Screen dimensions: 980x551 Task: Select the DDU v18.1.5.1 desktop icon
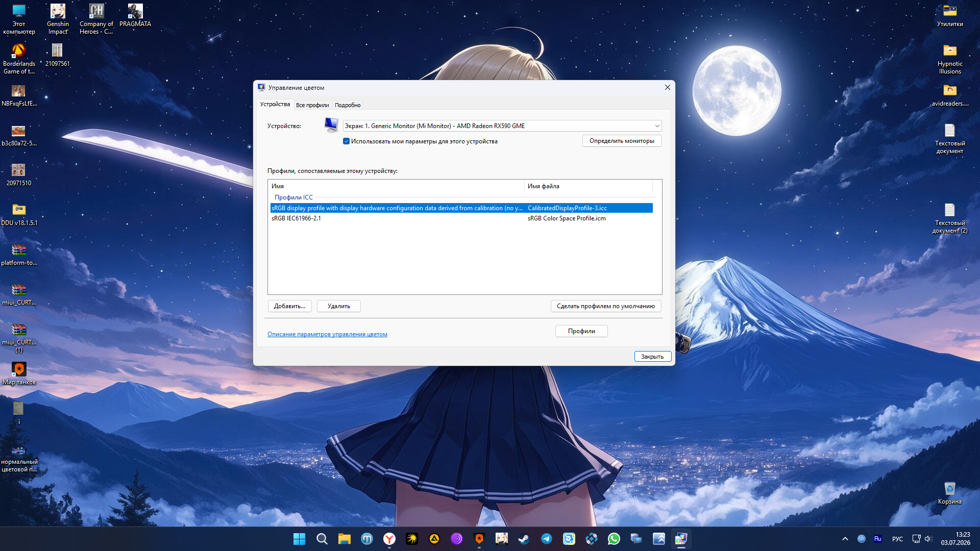(x=19, y=215)
